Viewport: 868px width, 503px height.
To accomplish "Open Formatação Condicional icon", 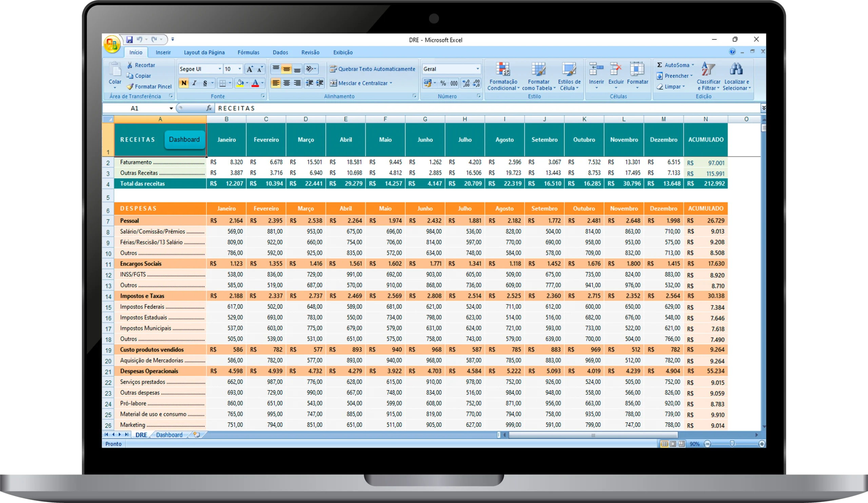I will click(x=503, y=69).
